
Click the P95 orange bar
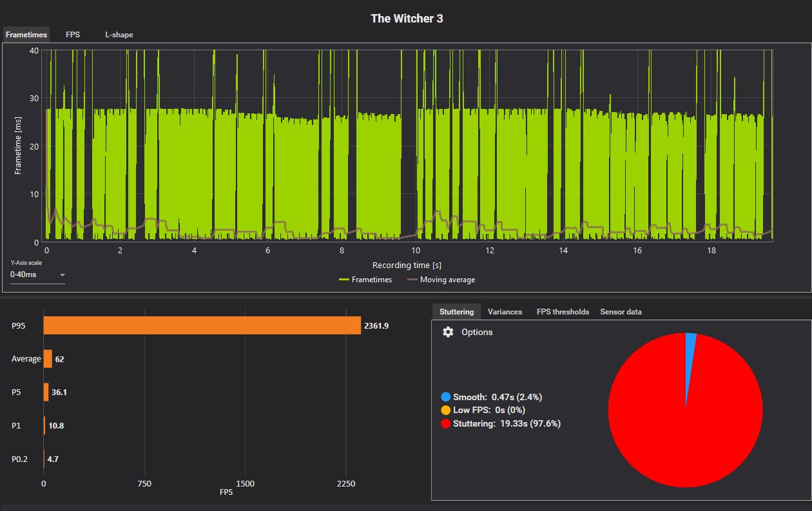pyautogui.click(x=202, y=326)
